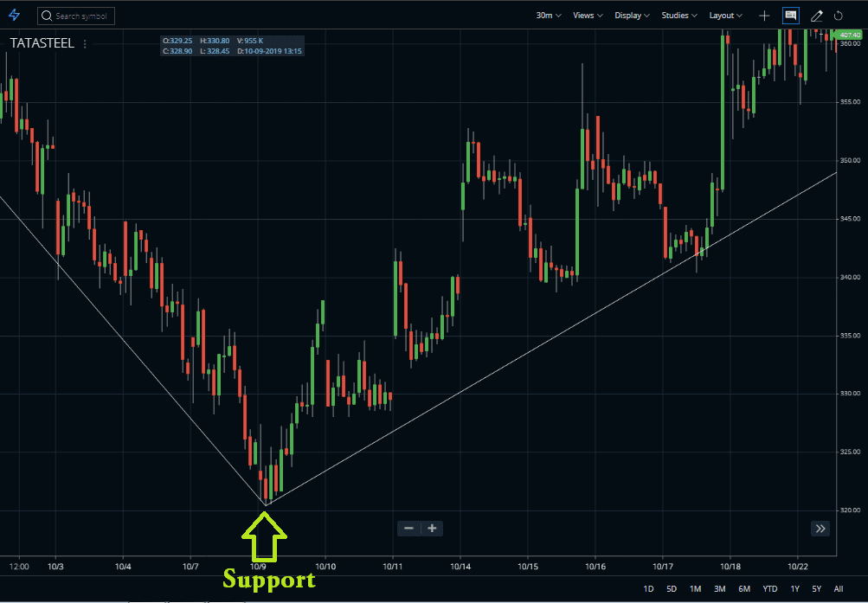Image resolution: width=868 pixels, height=603 pixels.
Task: Click the circular refresh/undo icon
Action: point(838,16)
